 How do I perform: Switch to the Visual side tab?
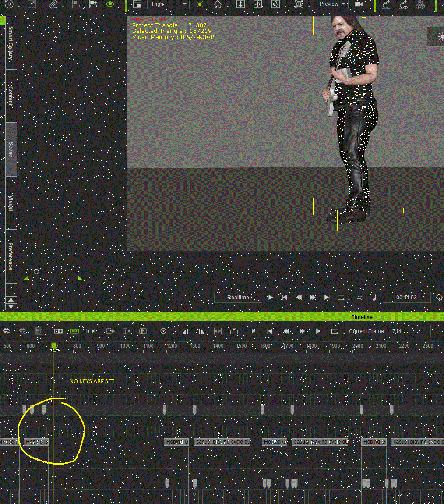pos(11,203)
